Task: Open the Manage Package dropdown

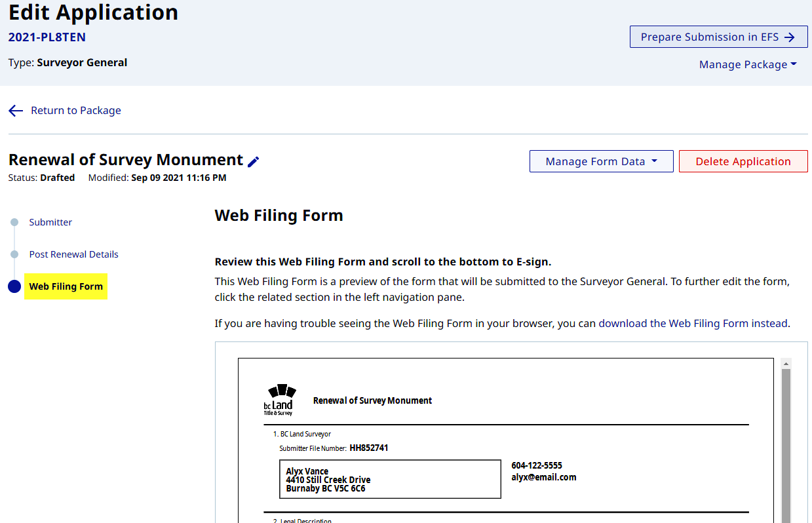Action: click(748, 64)
